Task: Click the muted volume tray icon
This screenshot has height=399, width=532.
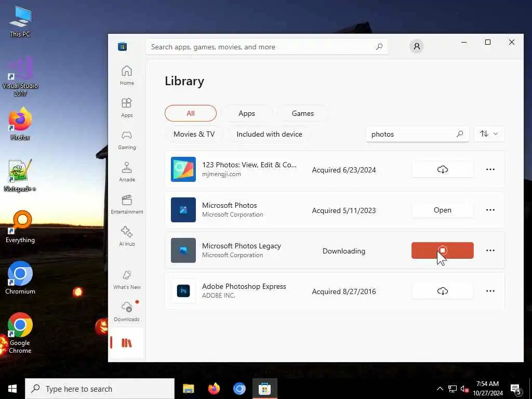Action: point(464,389)
